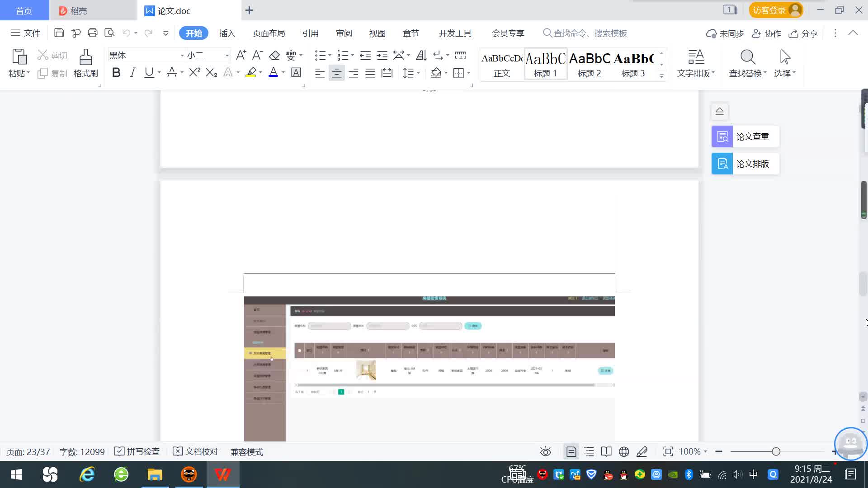This screenshot has height=488, width=868.
Task: Click the print icon in quick toolbar
Action: tap(93, 33)
